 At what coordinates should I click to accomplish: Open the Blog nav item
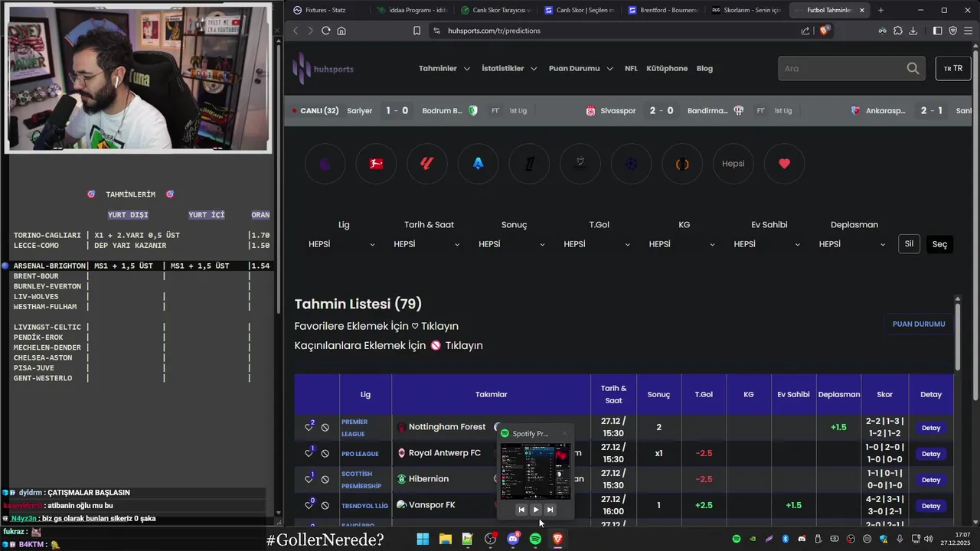[704, 68]
